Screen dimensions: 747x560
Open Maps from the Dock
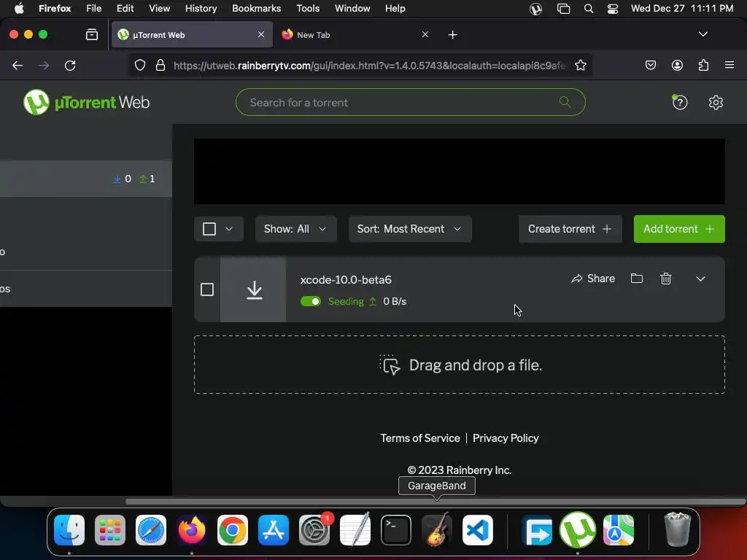pos(619,530)
